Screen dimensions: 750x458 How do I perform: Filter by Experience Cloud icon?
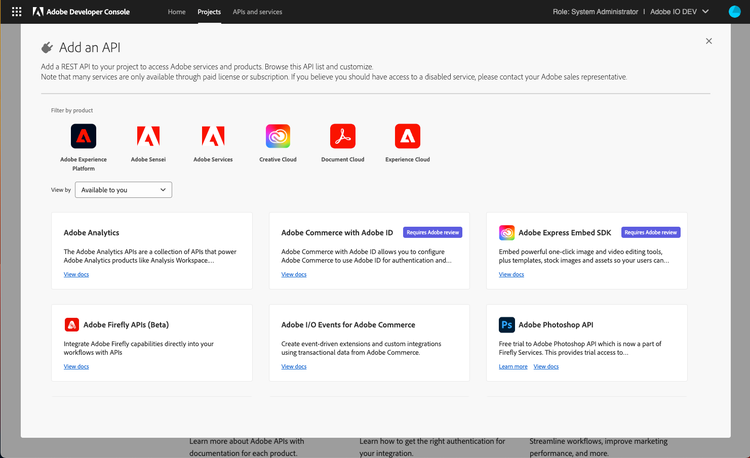click(408, 136)
